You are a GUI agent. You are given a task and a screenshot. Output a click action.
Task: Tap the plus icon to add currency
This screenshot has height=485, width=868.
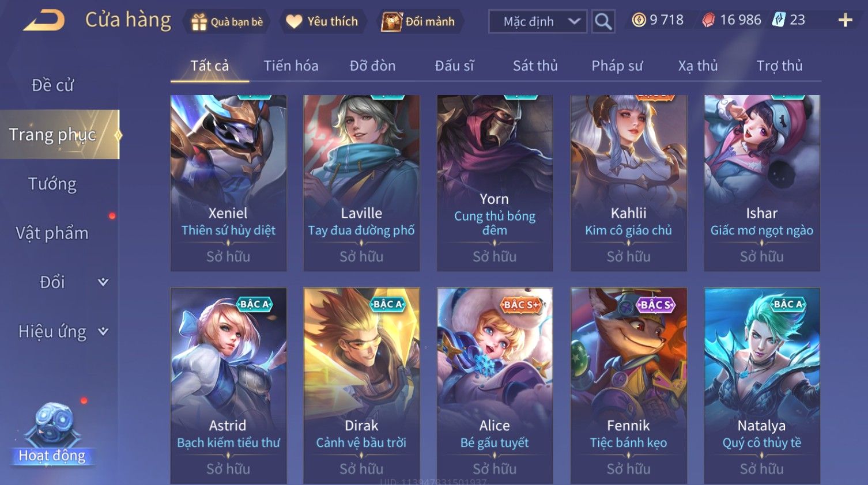845,21
